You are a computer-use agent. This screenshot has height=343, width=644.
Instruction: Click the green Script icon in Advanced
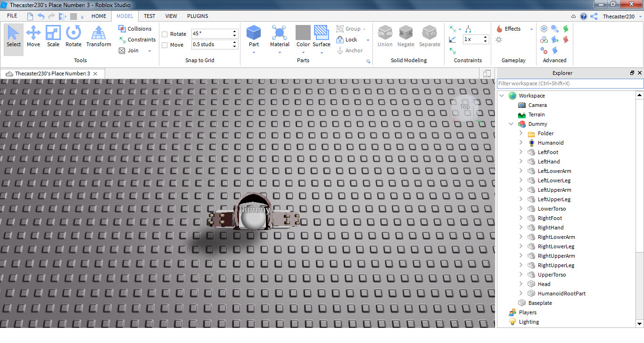pos(565,29)
